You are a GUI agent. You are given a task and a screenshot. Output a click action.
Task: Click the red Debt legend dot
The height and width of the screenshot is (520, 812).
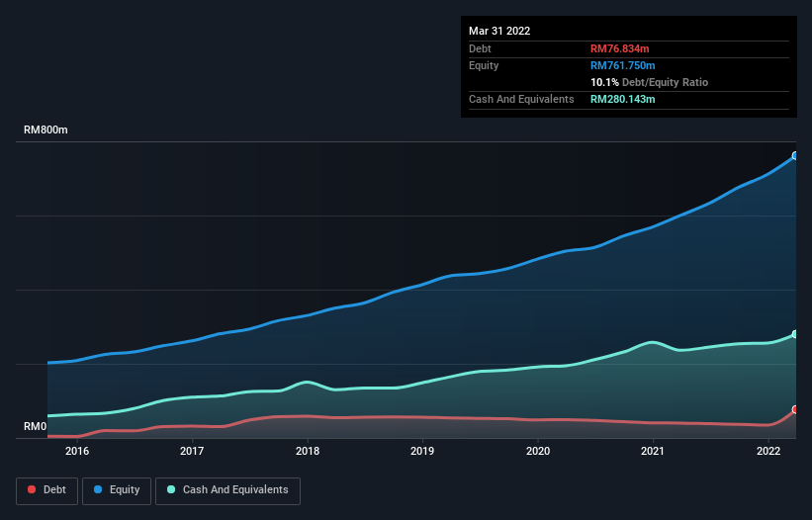click(x=32, y=489)
